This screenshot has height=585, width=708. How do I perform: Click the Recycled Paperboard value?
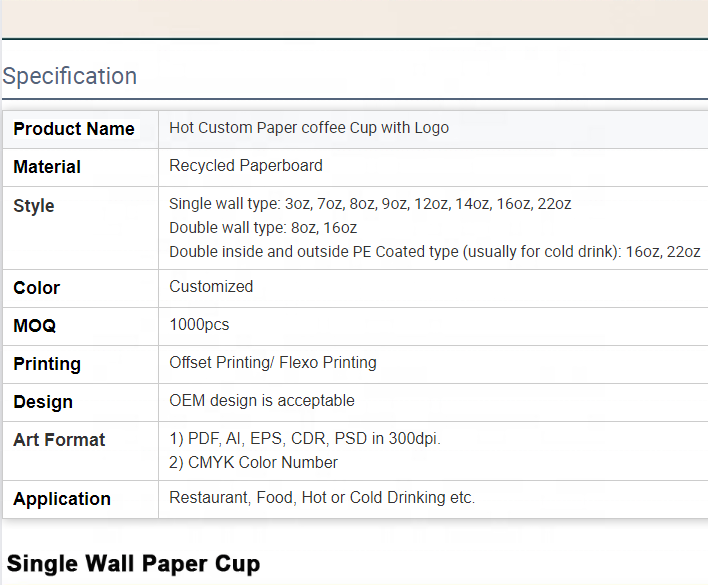[x=246, y=166]
